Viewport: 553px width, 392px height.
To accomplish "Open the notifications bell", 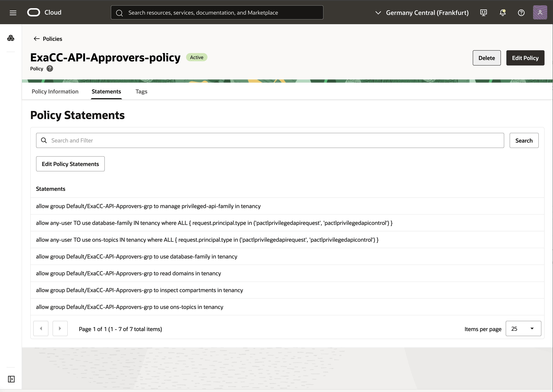I will tap(502, 13).
